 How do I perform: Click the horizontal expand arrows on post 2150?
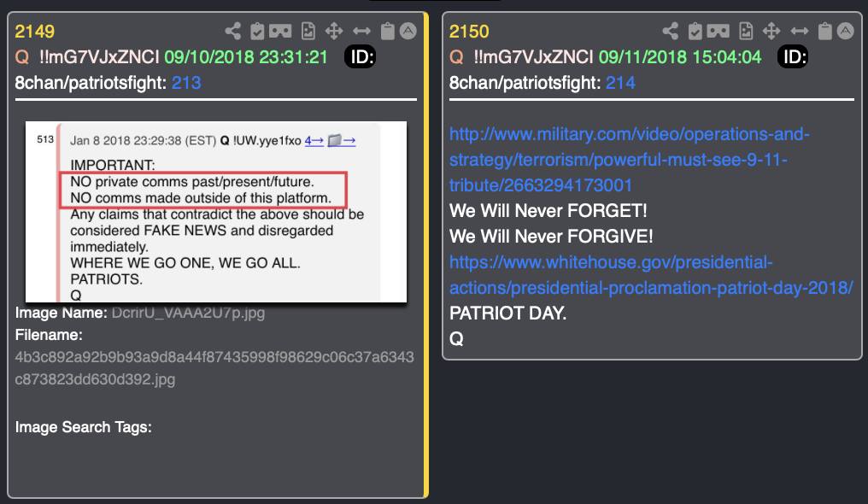800,31
